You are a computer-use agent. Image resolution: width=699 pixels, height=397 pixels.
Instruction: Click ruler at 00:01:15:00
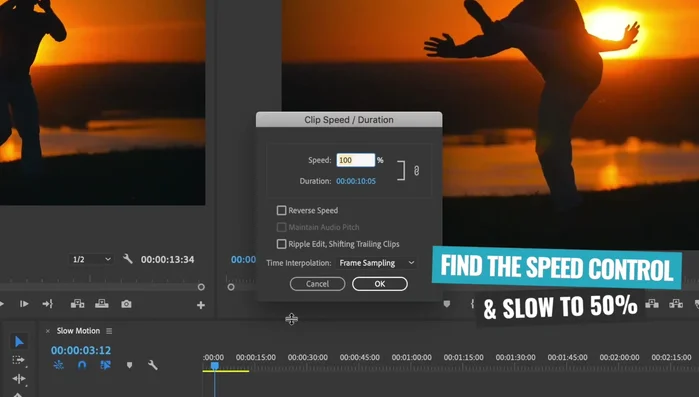(464, 357)
